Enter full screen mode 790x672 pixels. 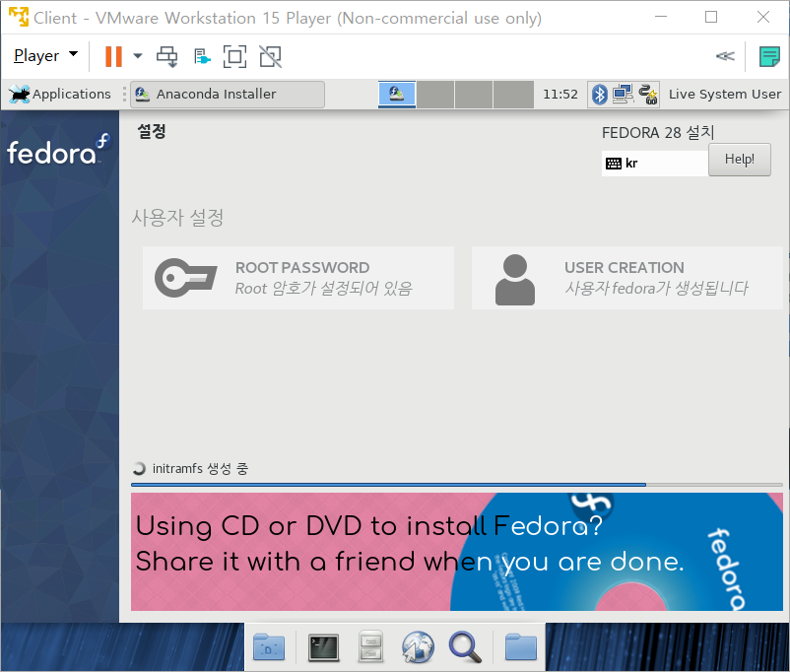point(234,56)
